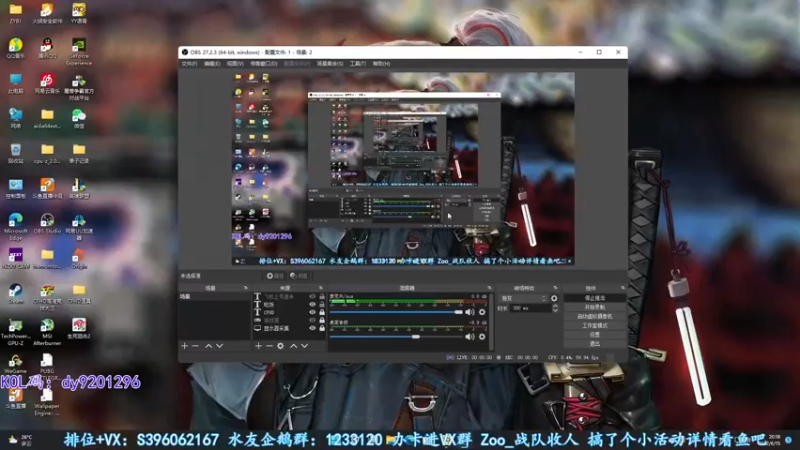Remove selected scene with minus icon
This screenshot has width=800, height=450.
pos(195,346)
